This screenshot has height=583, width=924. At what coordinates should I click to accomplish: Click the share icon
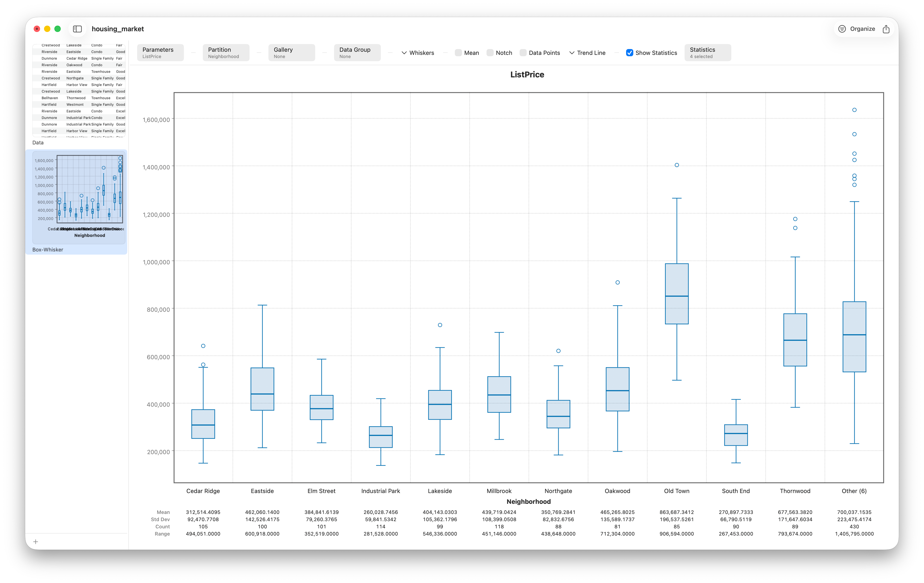click(886, 29)
